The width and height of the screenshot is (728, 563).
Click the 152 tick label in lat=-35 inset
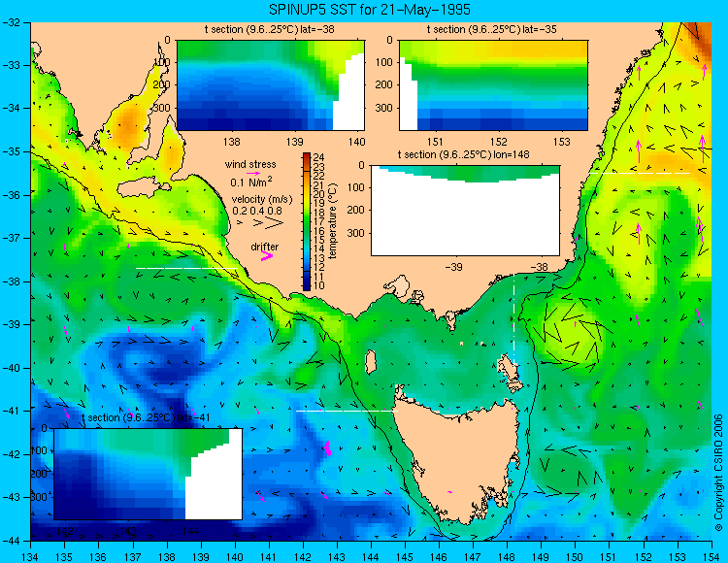tap(499, 141)
